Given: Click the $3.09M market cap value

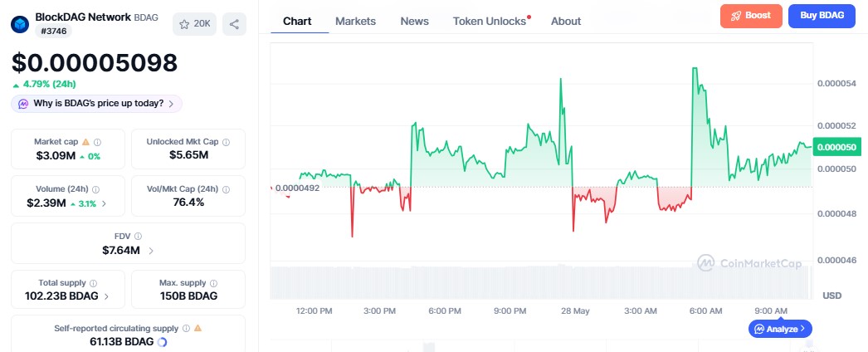Looking at the screenshot, I should pos(56,156).
